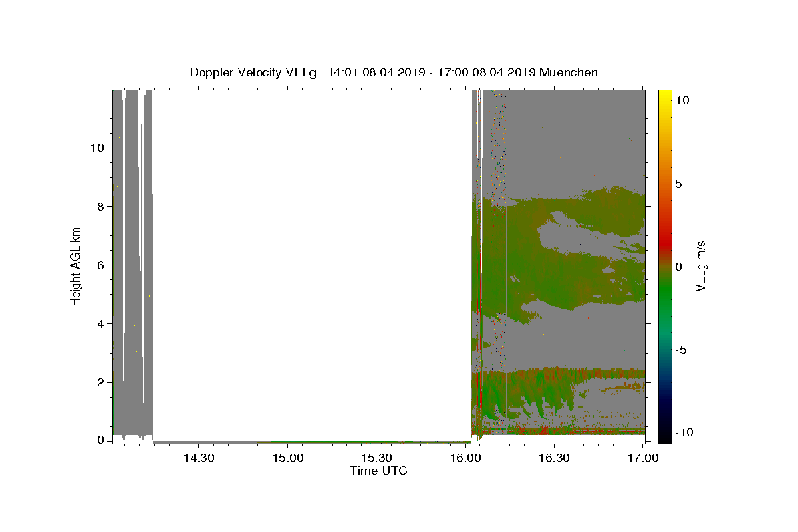Click the height axis label '8'
Viewport: 798px width, 532px height.
[x=100, y=206]
